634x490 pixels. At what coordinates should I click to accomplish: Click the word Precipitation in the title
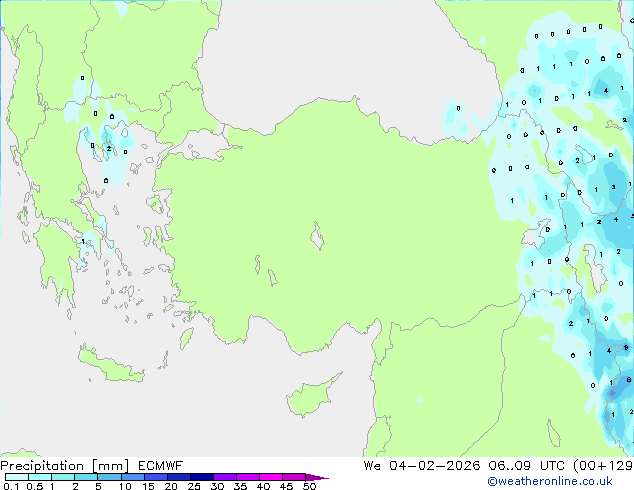(42, 466)
